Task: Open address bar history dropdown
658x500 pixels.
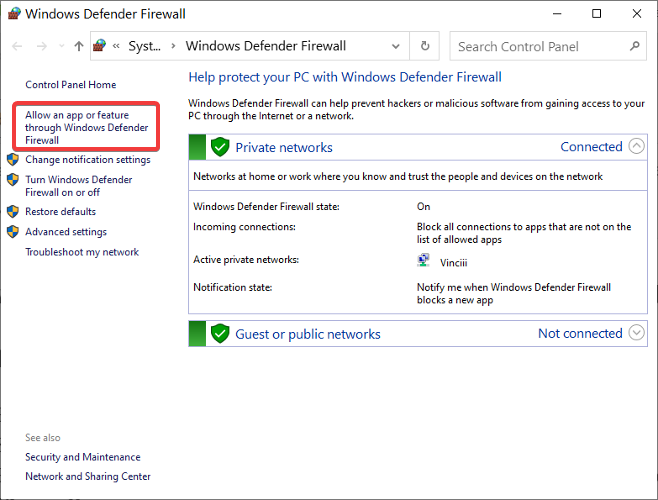Action: click(395, 46)
